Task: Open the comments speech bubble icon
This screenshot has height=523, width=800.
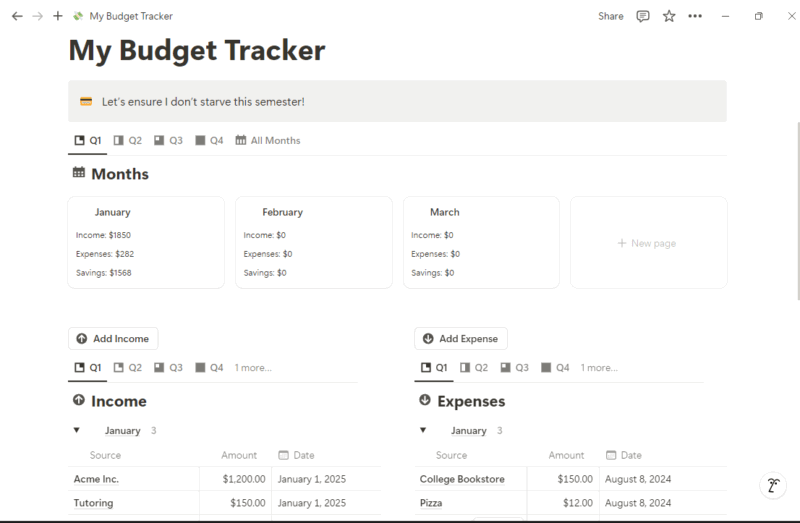Action: pos(643,16)
